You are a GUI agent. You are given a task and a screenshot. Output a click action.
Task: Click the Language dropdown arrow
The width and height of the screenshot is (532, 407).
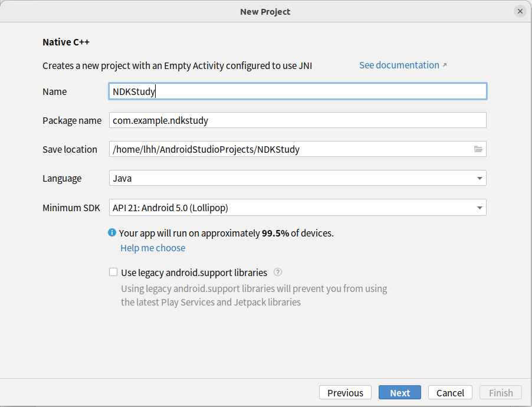pyautogui.click(x=481, y=178)
